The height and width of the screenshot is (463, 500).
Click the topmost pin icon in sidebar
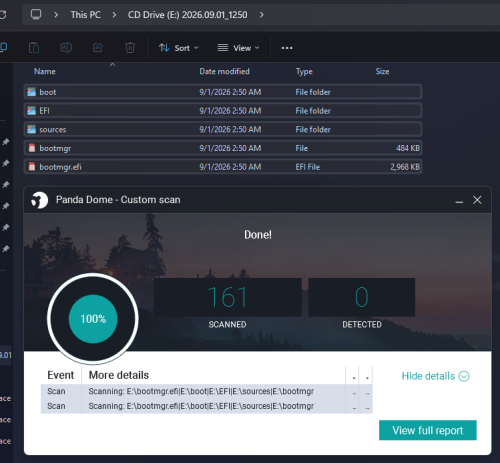(6, 142)
